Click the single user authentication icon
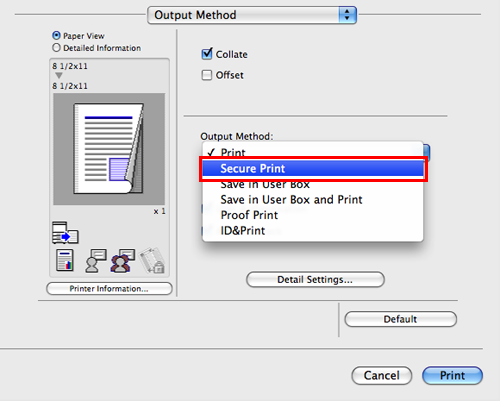 96,261
